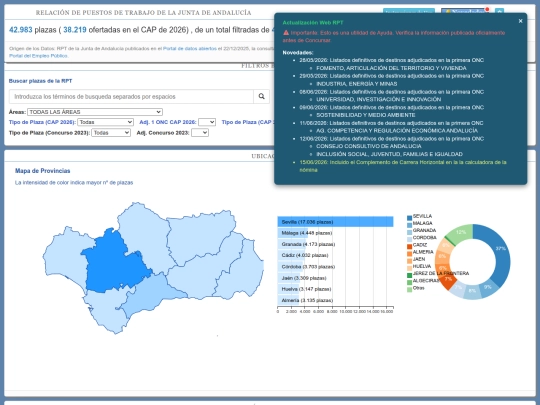540x405 pixels.
Task: Close the Actualización Web RPT popup
Action: tap(520, 21)
